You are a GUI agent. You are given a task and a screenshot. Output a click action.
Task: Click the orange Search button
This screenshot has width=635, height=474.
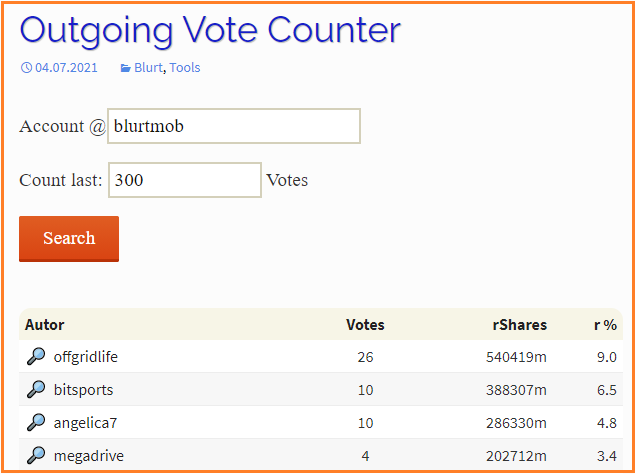tap(69, 239)
